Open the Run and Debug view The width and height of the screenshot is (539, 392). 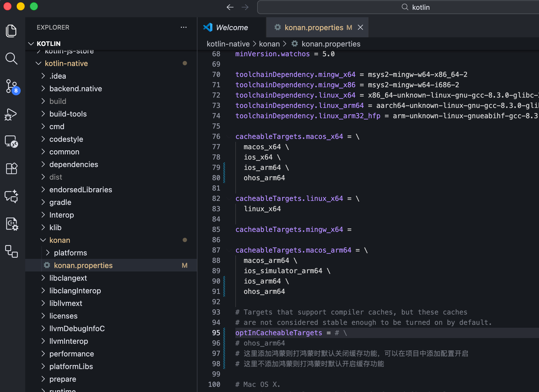click(x=11, y=114)
